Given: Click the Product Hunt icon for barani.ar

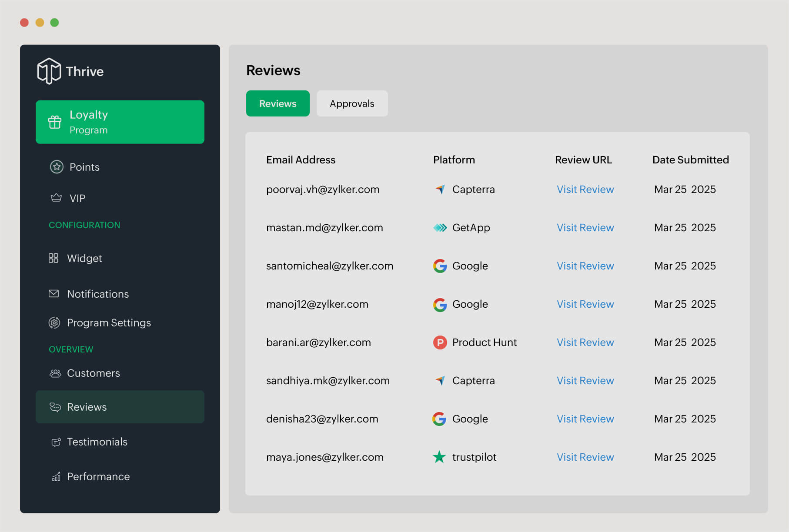Looking at the screenshot, I should pos(440,342).
